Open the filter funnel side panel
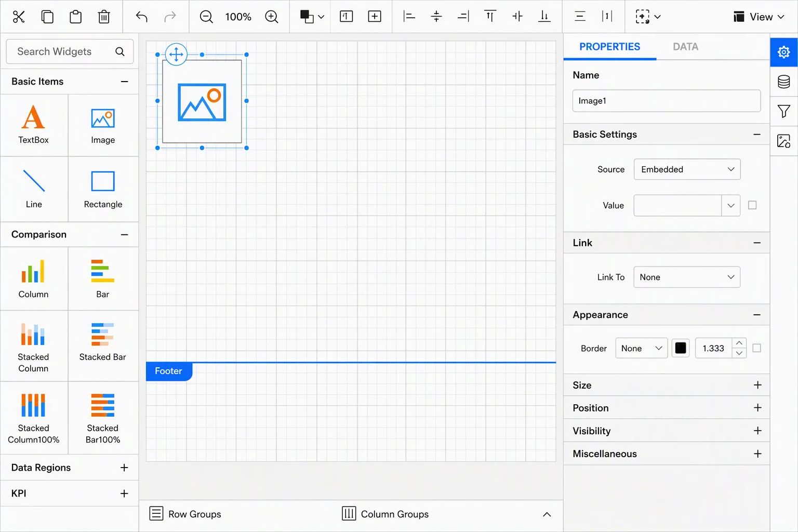 pos(784,111)
